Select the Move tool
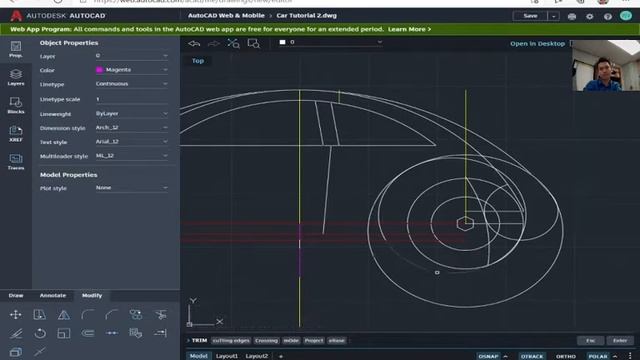 tap(16, 314)
